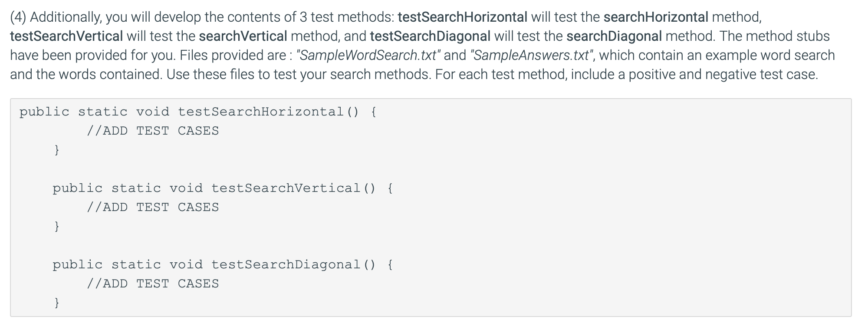Click the ADD TEST CASES comment under testSearchVertical()
The height and width of the screenshot is (330, 868).
pos(153,207)
